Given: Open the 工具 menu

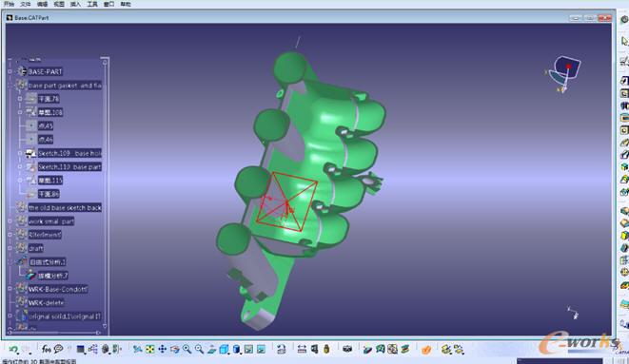Looking at the screenshot, I should click(92, 4).
